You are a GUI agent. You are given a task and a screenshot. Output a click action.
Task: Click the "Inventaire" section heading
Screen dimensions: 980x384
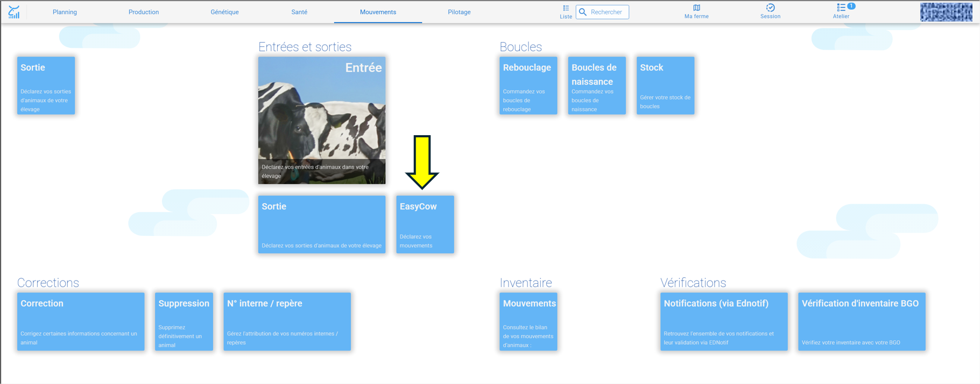[526, 283]
